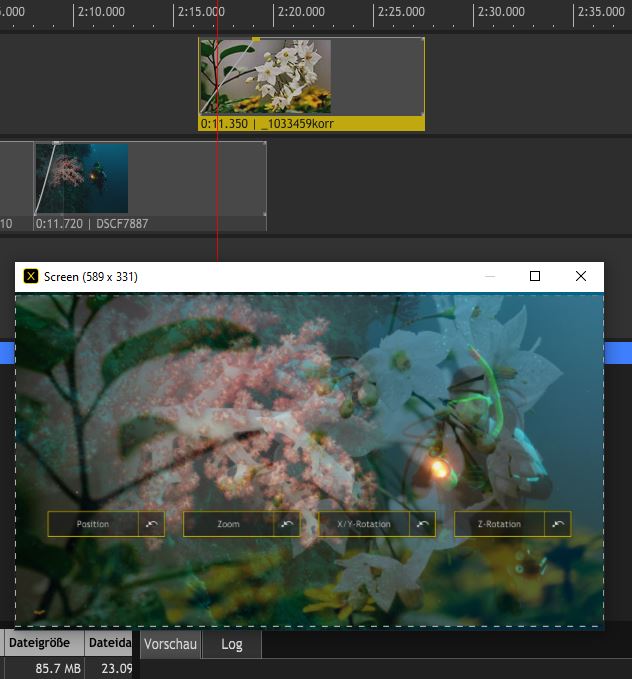This screenshot has width=632, height=679.
Task: Click the yellow _1033459korr clip label bar
Action: point(310,124)
